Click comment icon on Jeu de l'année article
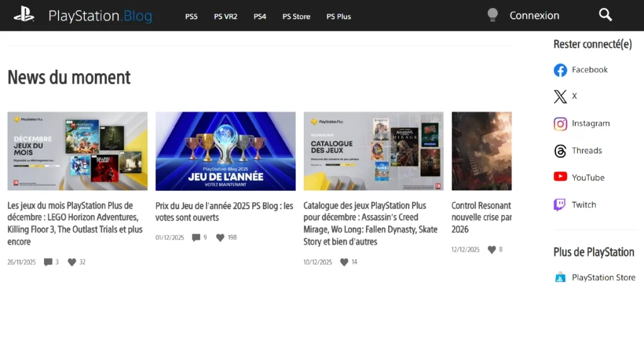 pos(196,237)
